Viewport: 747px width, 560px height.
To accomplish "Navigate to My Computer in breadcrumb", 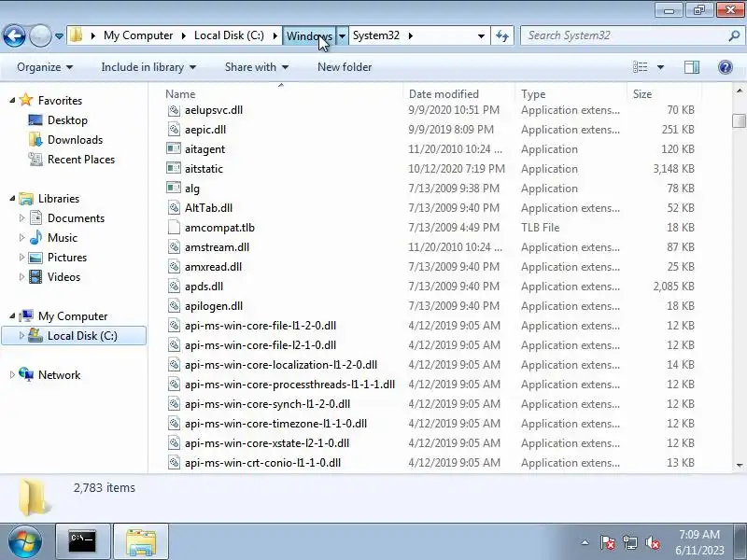I will (x=138, y=35).
